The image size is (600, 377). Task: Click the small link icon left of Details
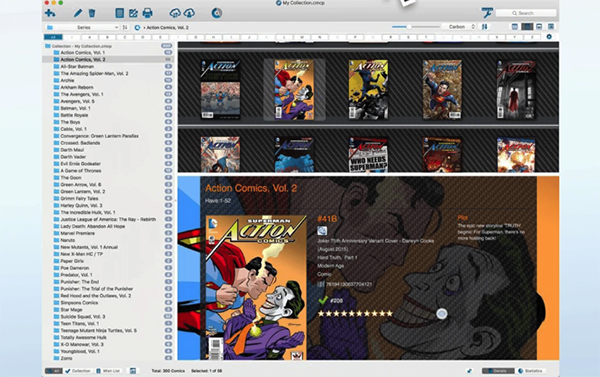470,370
